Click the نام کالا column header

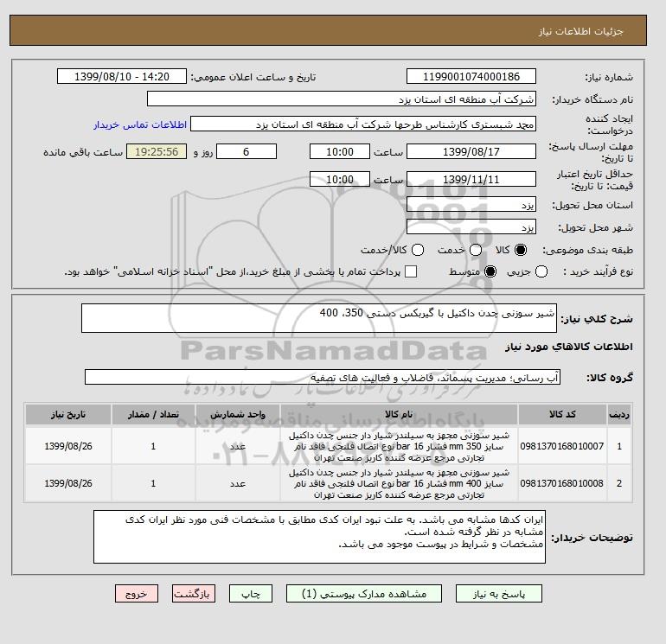(x=399, y=414)
